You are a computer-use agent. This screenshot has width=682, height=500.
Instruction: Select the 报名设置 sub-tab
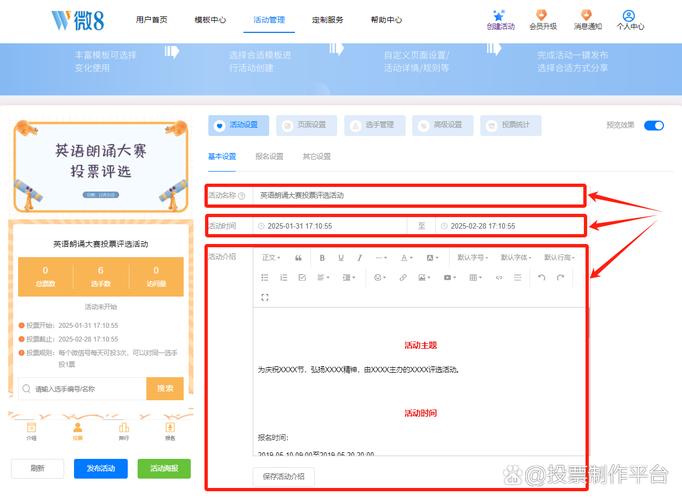[269, 157]
